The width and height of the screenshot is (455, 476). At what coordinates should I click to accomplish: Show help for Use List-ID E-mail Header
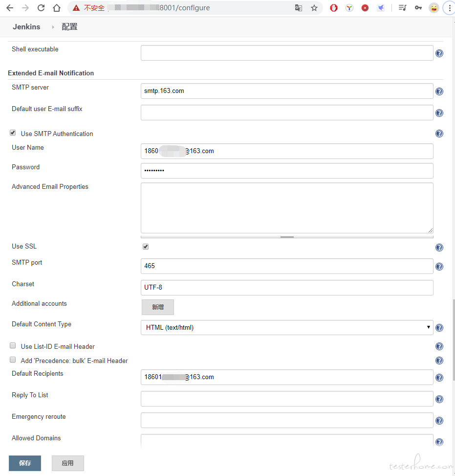coord(439,346)
